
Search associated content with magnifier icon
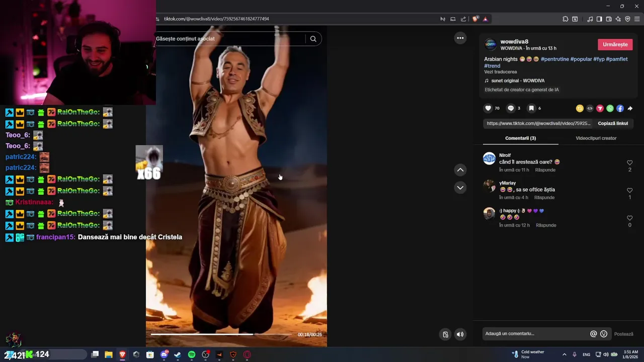pyautogui.click(x=313, y=39)
